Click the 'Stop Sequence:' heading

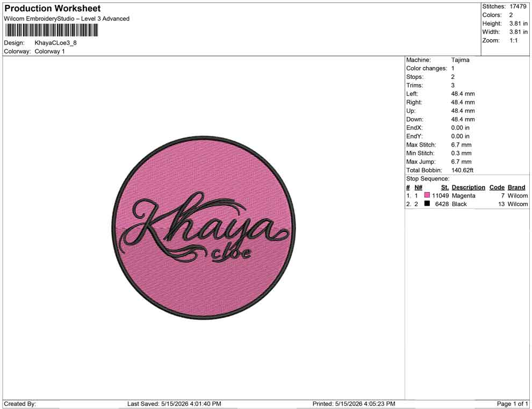click(x=428, y=179)
